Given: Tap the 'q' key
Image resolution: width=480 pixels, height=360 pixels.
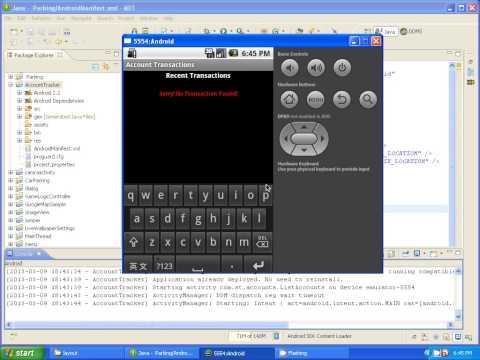Looking at the screenshot, I should point(131,195).
